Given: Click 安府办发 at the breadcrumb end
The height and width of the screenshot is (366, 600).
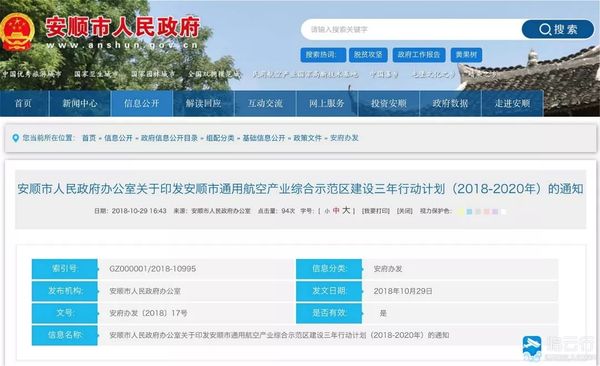Looking at the screenshot, I should [x=344, y=138].
